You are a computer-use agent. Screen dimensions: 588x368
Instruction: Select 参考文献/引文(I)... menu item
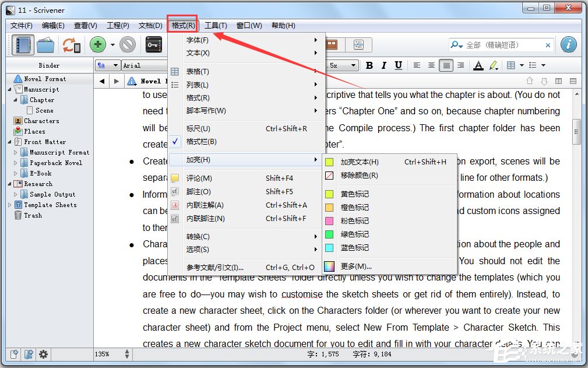coord(247,268)
